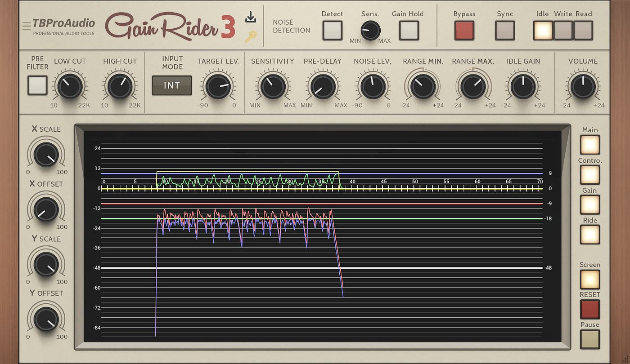
Task: Click the GainRider 3 logo
Action: click(170, 26)
